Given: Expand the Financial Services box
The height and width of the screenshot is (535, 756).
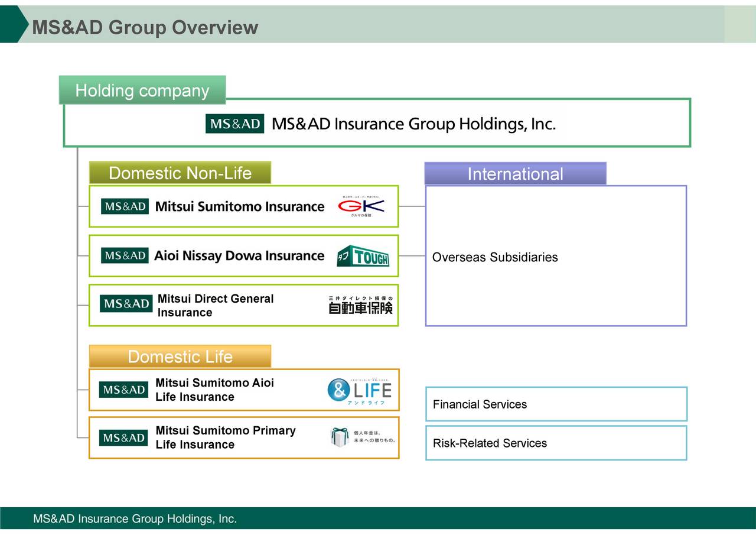Looking at the screenshot, I should click(x=555, y=404).
